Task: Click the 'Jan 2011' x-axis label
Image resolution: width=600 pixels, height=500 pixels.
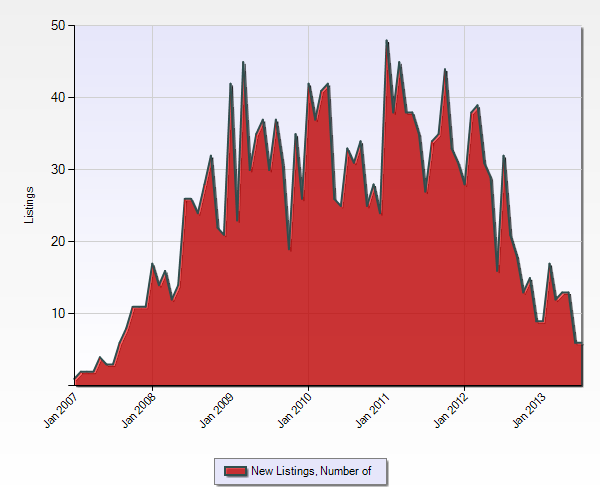Action: [x=372, y=411]
